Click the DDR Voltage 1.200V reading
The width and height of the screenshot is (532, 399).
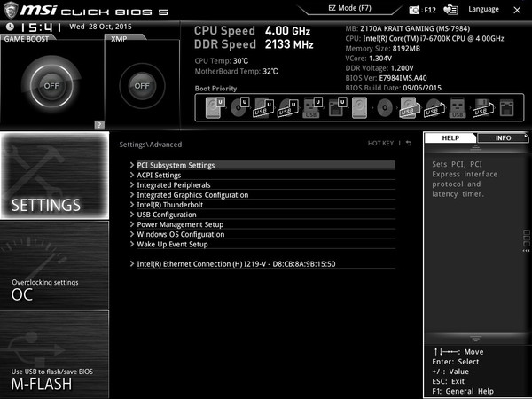[379, 68]
